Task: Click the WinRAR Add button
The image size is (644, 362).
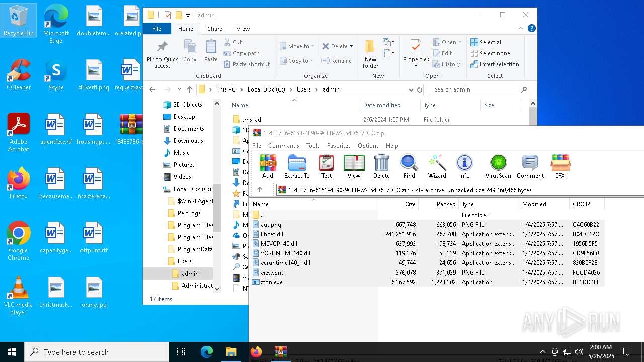Action: coord(268,167)
